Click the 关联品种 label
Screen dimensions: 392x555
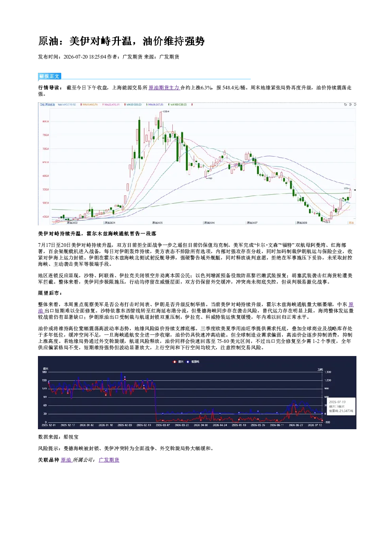[x=49, y=460]
